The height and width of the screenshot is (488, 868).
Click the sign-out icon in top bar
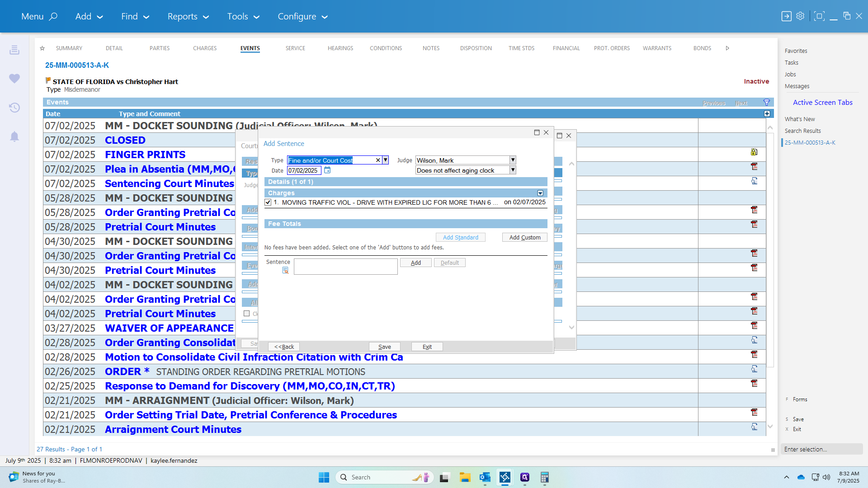tap(787, 16)
